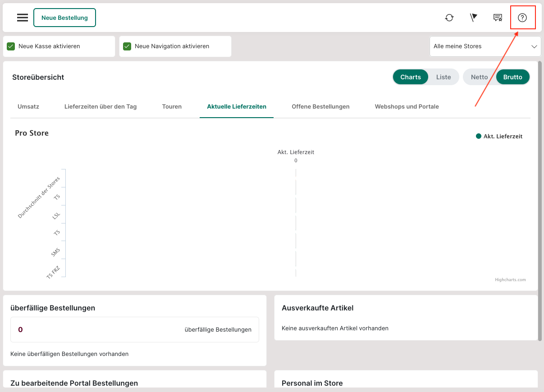Switch prices to Netto
The height and width of the screenshot is (392, 544).
[x=479, y=77]
